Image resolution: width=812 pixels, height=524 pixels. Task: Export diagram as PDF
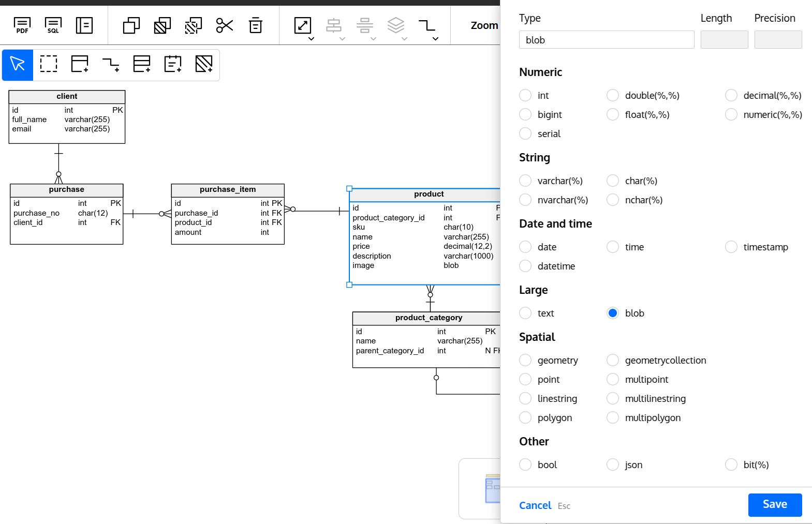(22, 25)
